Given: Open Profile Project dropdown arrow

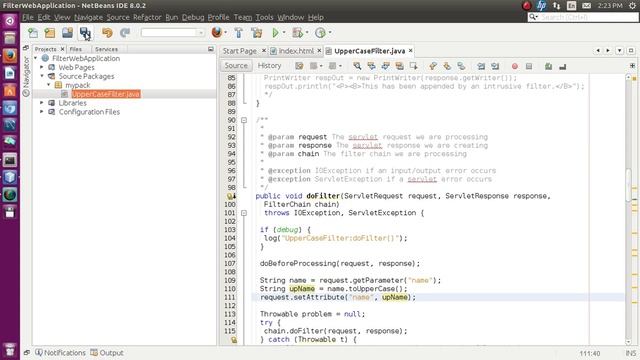Looking at the screenshot, I should coord(329,33).
